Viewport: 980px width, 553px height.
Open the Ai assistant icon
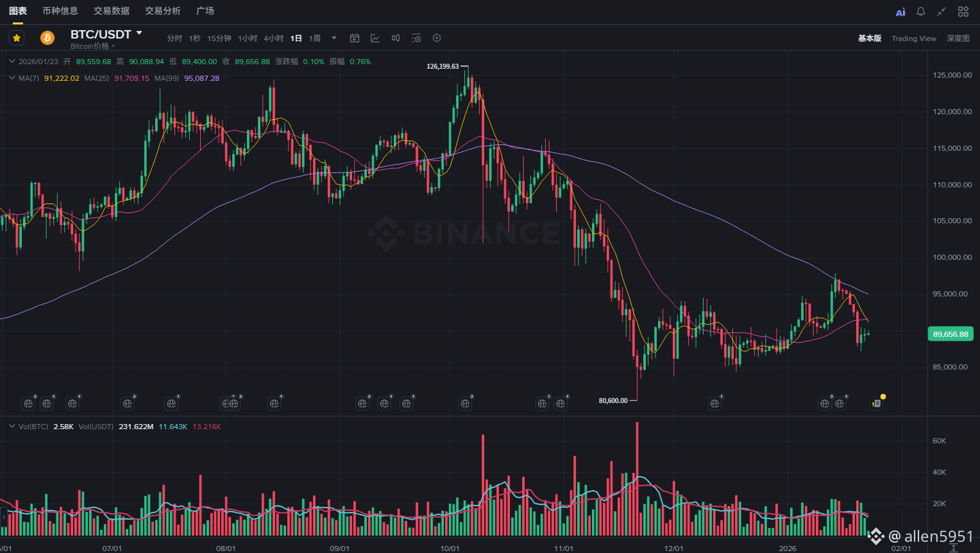point(900,12)
